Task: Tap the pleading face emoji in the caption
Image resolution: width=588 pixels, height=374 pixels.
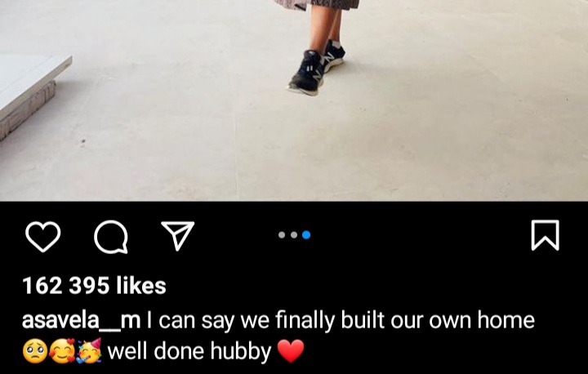Action: click(x=35, y=351)
